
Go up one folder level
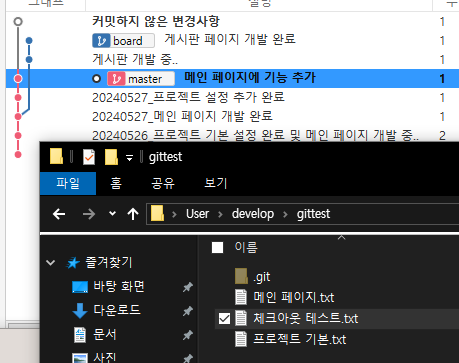tap(133, 214)
